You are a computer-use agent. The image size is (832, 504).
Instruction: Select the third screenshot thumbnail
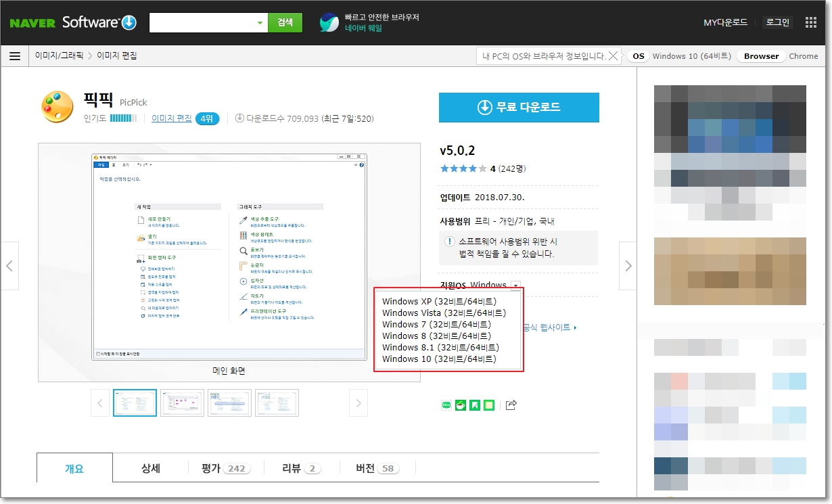pyautogui.click(x=229, y=403)
